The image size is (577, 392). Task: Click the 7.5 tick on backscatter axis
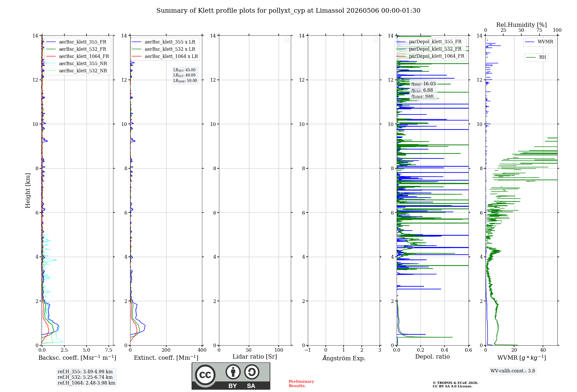click(109, 350)
